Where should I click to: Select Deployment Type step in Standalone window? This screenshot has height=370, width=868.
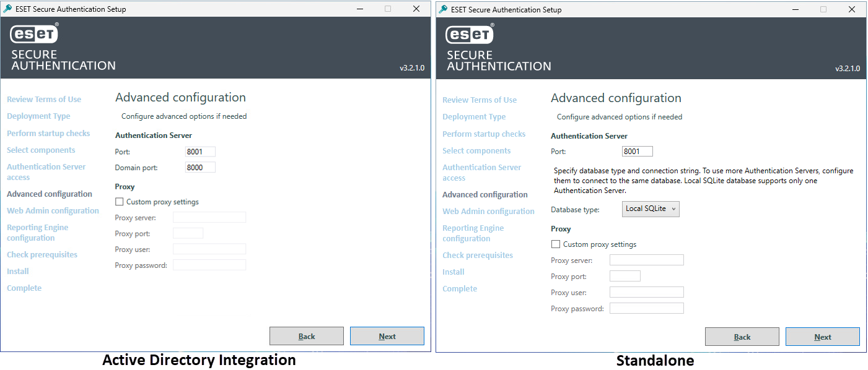point(474,116)
